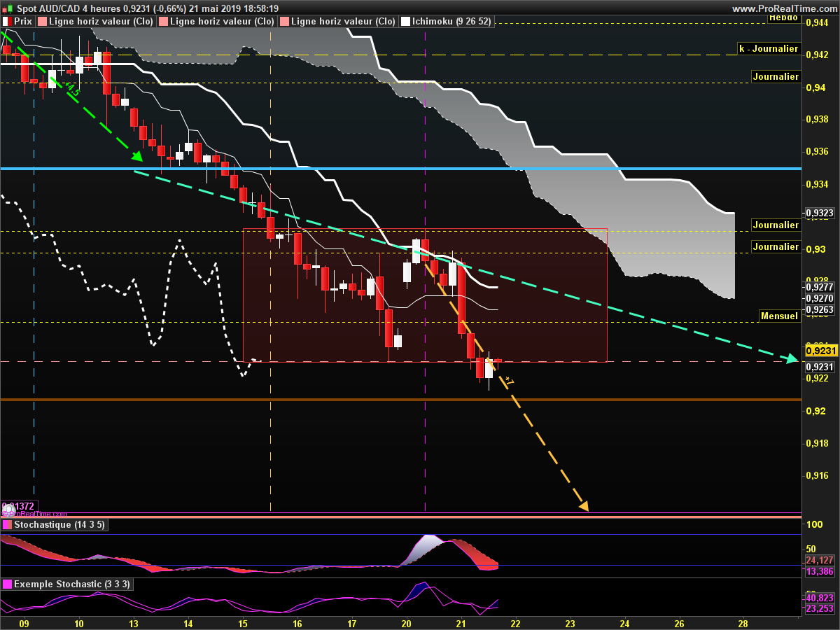
Task: Open the Prix legend label
Action: 22,21
